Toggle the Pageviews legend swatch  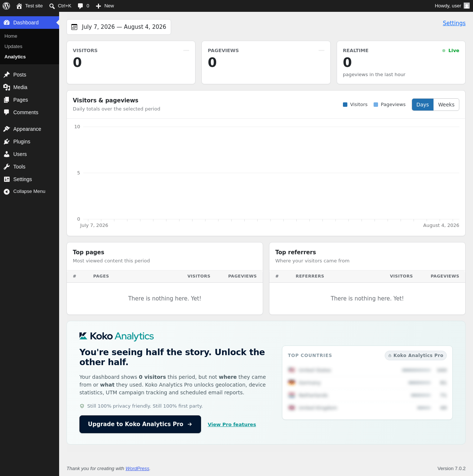click(x=376, y=105)
